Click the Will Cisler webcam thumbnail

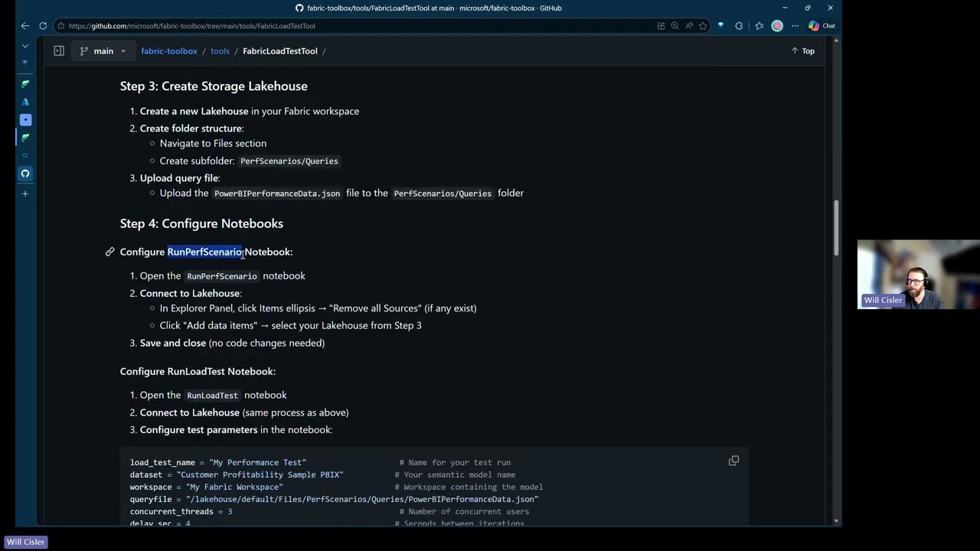tap(919, 274)
